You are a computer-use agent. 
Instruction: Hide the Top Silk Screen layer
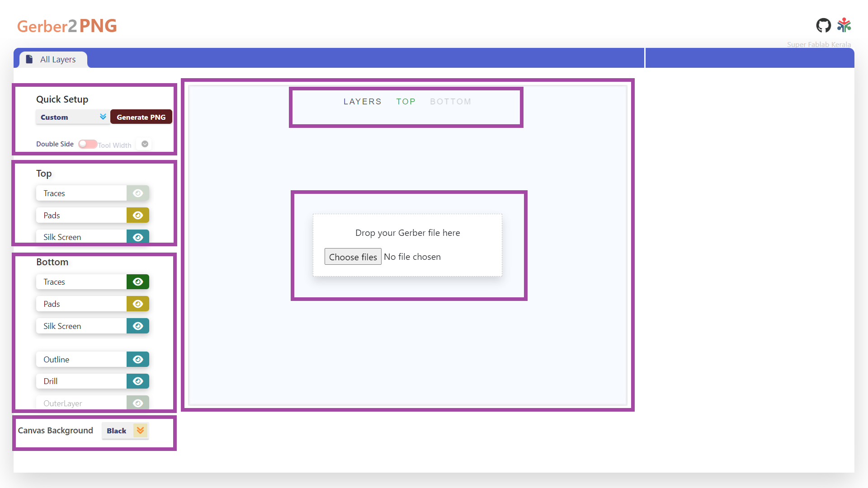pyautogui.click(x=138, y=237)
